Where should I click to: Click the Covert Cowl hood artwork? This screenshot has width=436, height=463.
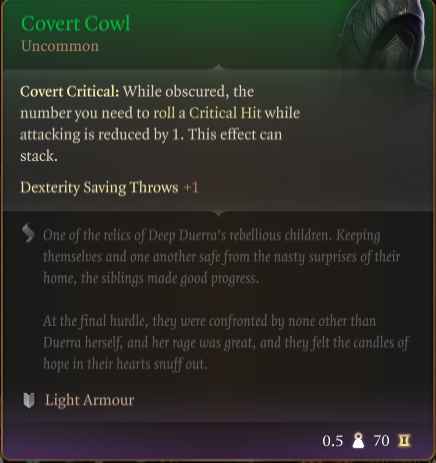(383, 45)
